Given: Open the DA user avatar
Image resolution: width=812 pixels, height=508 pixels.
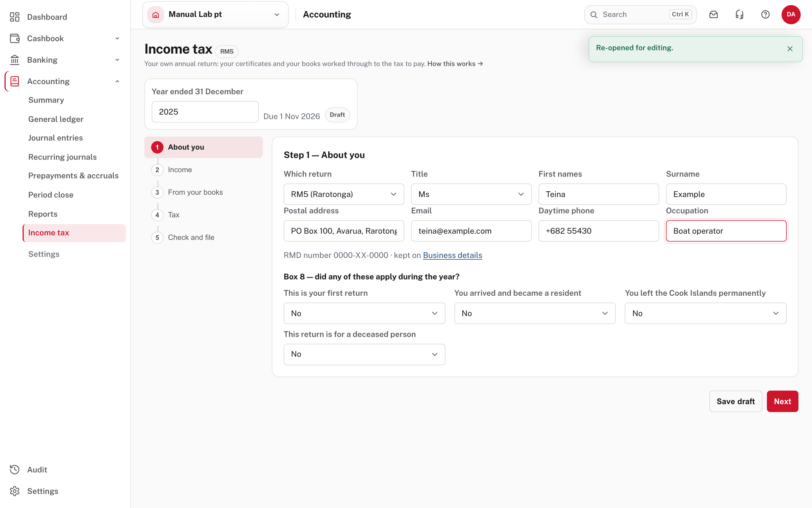Looking at the screenshot, I should click(x=791, y=14).
